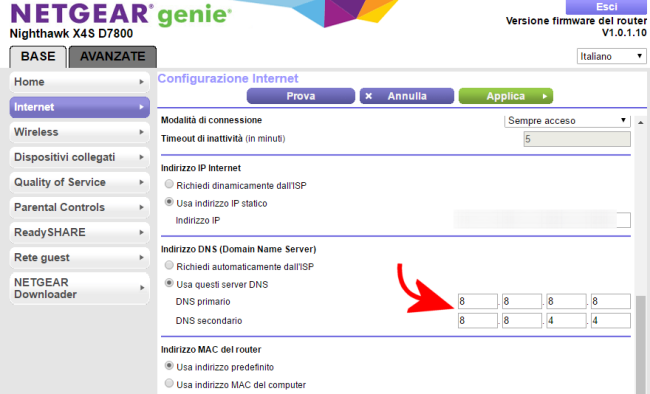Switch to the BASE tab
The image size is (650, 394).
tap(38, 57)
